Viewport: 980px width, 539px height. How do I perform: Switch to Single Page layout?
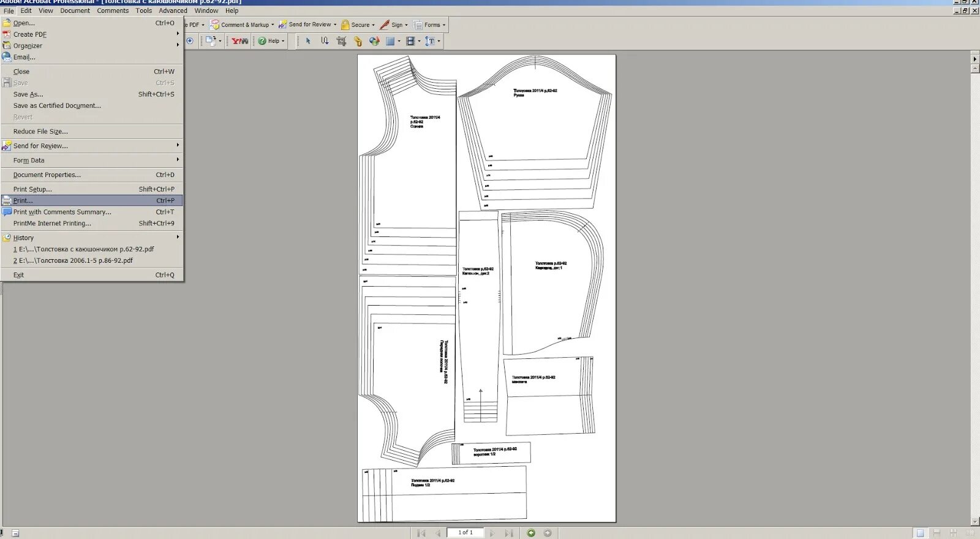tap(920, 533)
